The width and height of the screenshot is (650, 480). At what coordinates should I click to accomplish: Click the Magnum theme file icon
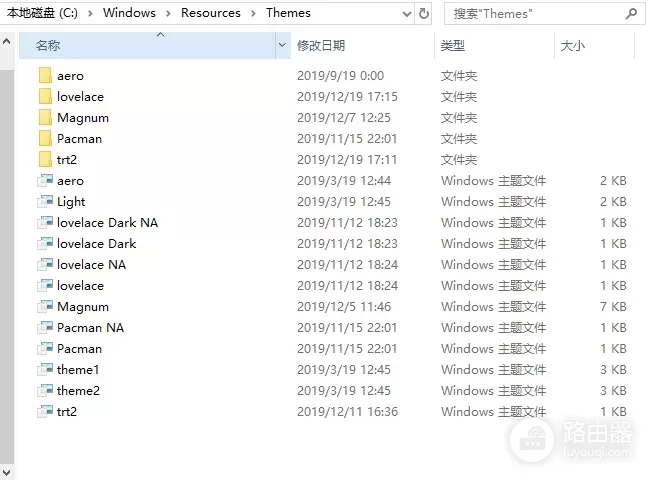pos(45,306)
